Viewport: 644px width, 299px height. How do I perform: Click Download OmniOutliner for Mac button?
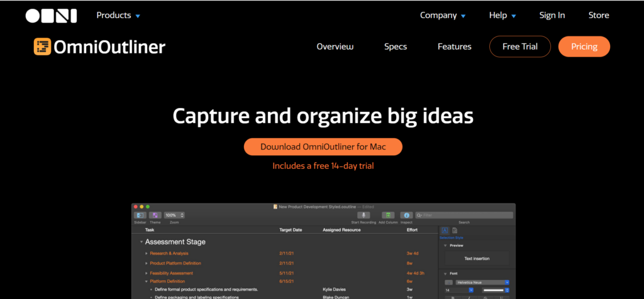tap(323, 147)
